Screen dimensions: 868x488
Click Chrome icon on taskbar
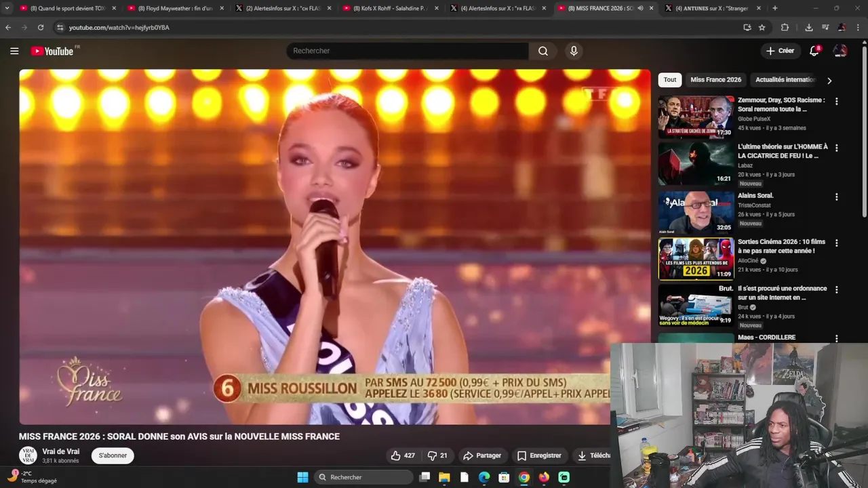(x=524, y=477)
